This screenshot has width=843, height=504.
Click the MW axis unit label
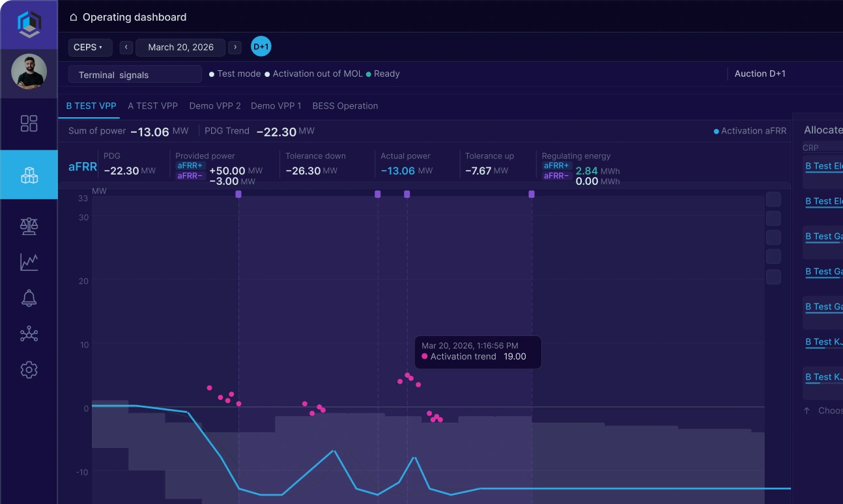[99, 191]
